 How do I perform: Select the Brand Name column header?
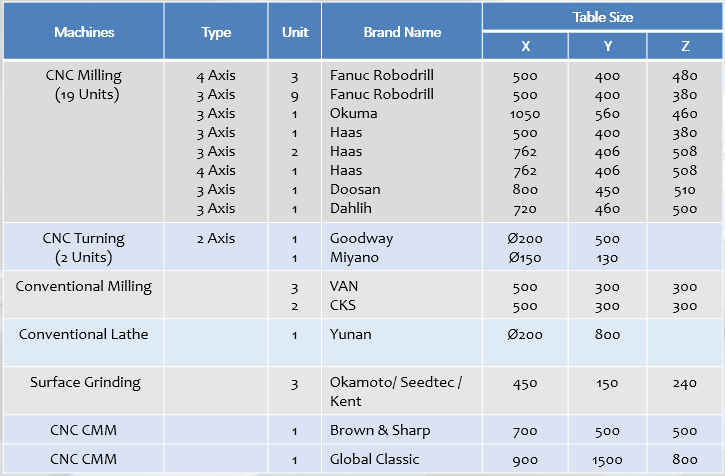402,32
